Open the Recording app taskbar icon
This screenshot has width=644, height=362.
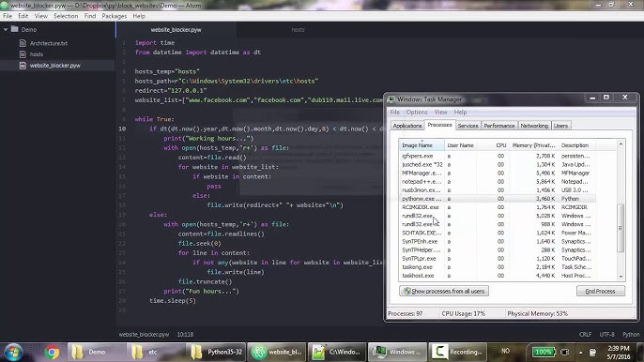[457, 352]
